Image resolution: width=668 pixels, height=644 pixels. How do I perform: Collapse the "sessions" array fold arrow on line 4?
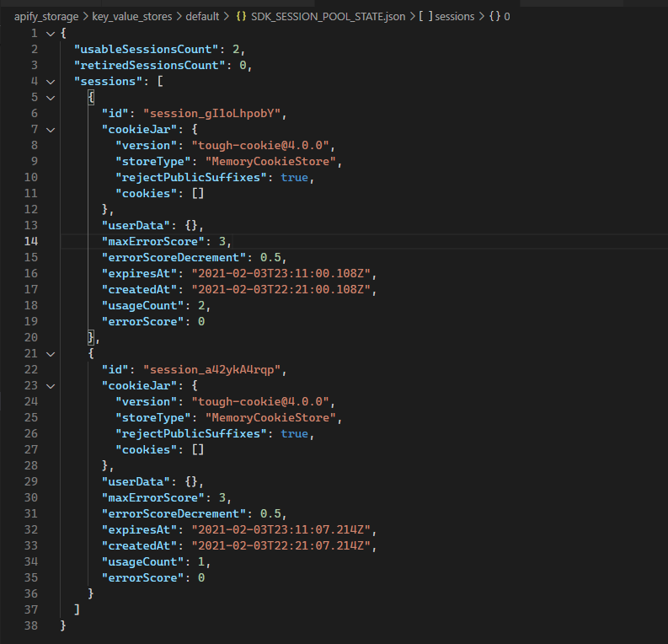[51, 82]
